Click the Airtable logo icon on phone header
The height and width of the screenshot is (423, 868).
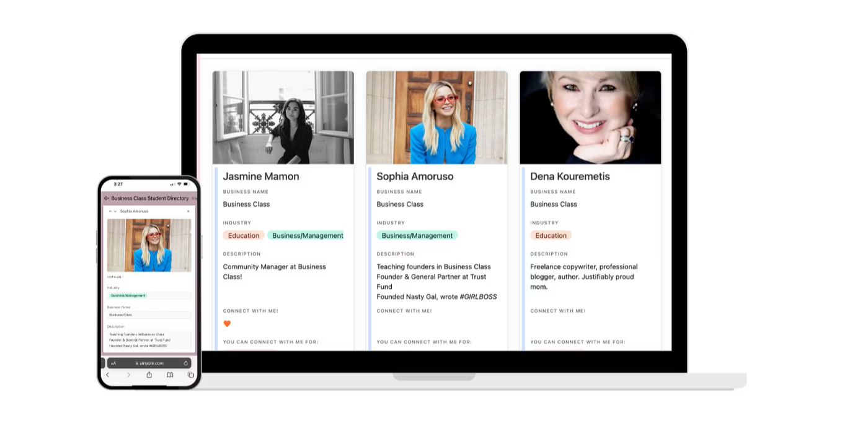click(106, 198)
